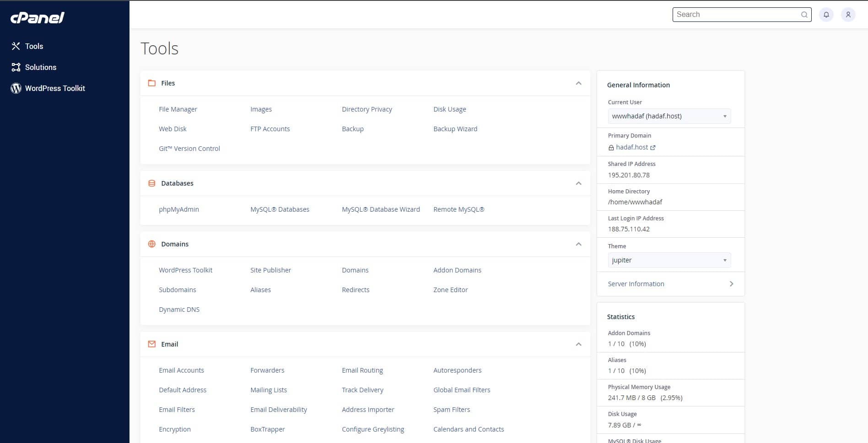Open Autoresponders

[457, 370]
